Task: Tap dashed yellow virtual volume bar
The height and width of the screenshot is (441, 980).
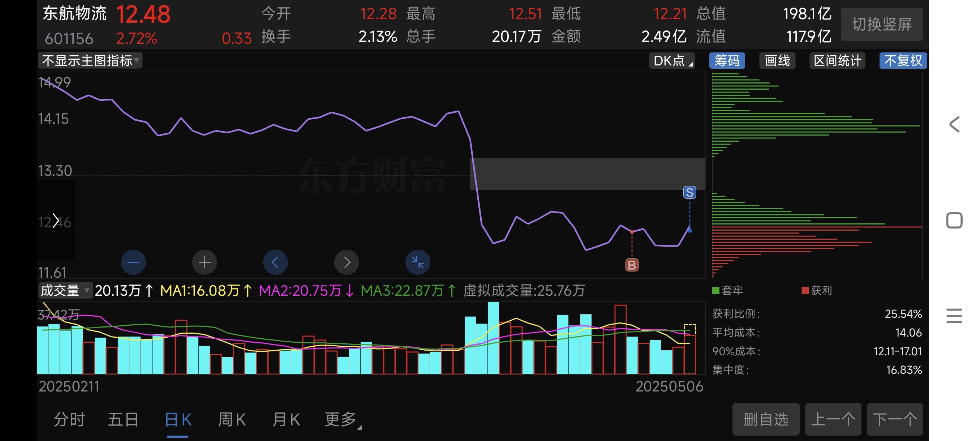Action: coord(690,349)
